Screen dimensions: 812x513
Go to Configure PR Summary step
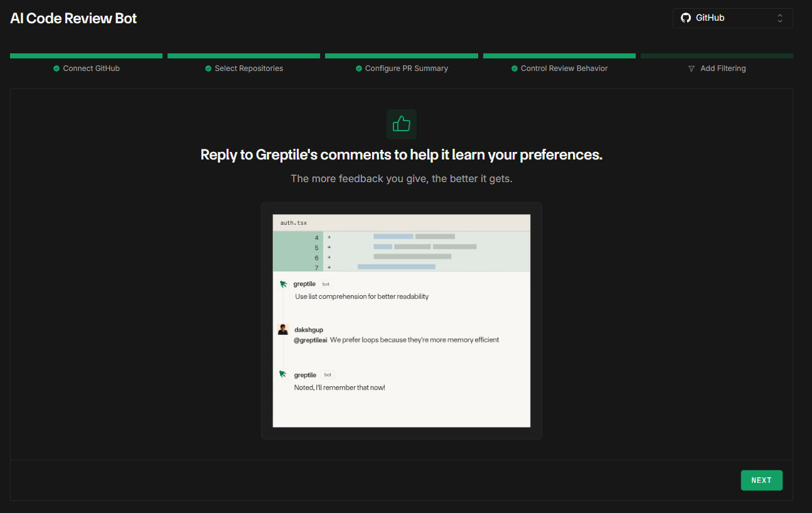coord(402,68)
